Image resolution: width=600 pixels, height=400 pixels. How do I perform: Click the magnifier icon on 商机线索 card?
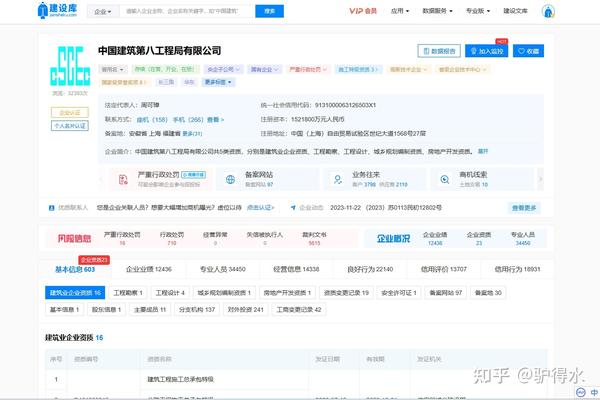pos(444,179)
